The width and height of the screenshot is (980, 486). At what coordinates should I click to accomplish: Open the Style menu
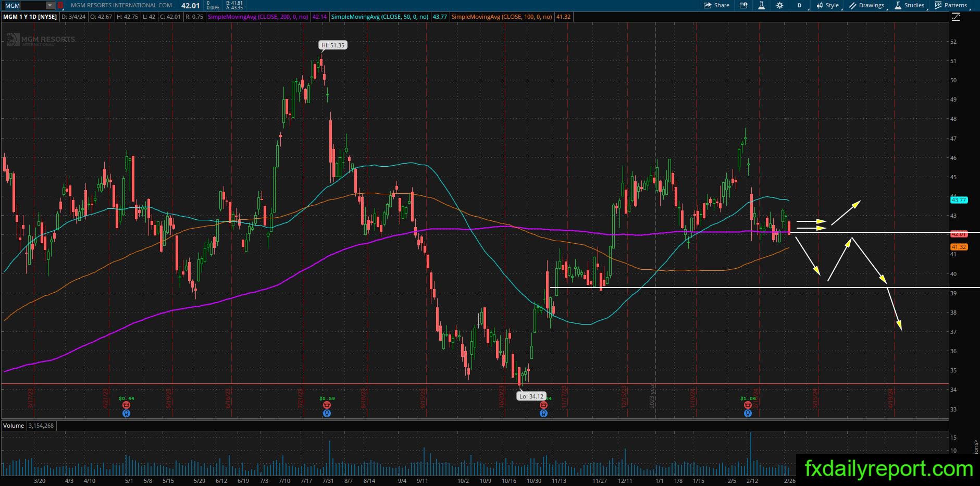click(828, 5)
